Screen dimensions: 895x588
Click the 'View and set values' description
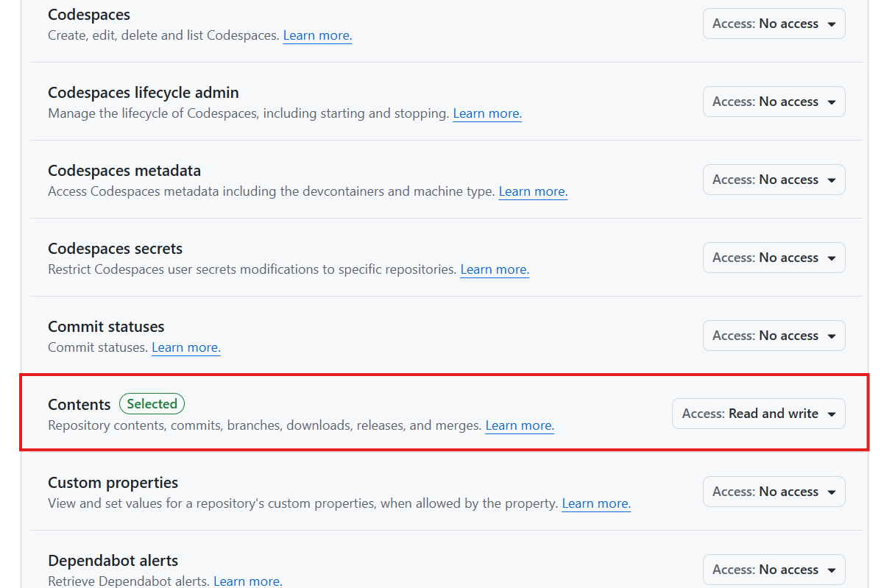[x=303, y=503]
